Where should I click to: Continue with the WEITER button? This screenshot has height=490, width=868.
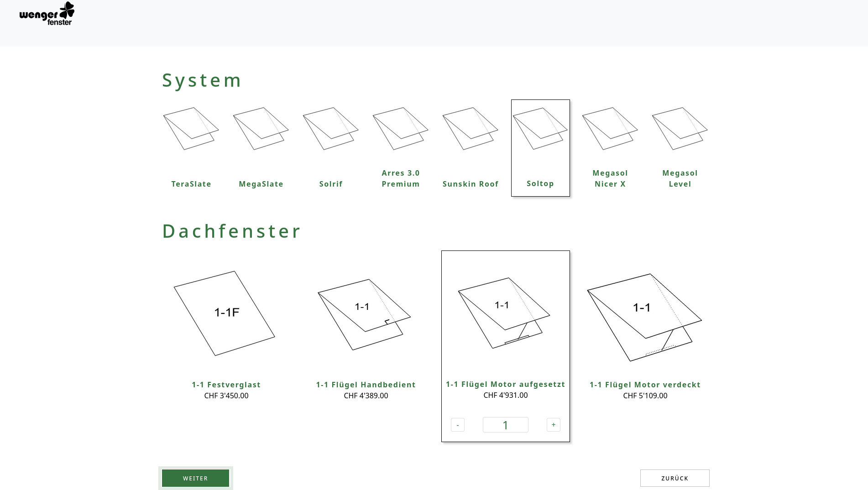(195, 478)
